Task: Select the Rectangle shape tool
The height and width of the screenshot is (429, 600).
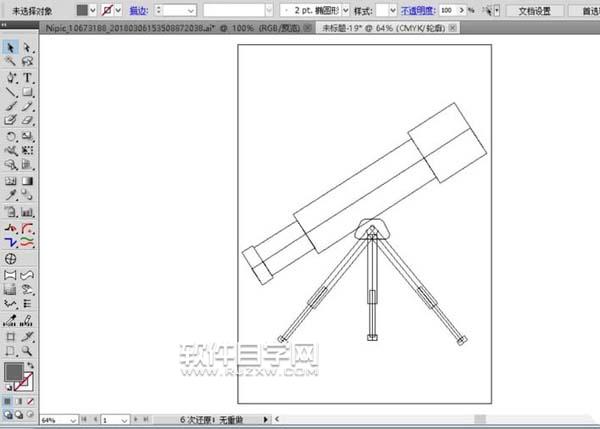Action: pos(27,92)
